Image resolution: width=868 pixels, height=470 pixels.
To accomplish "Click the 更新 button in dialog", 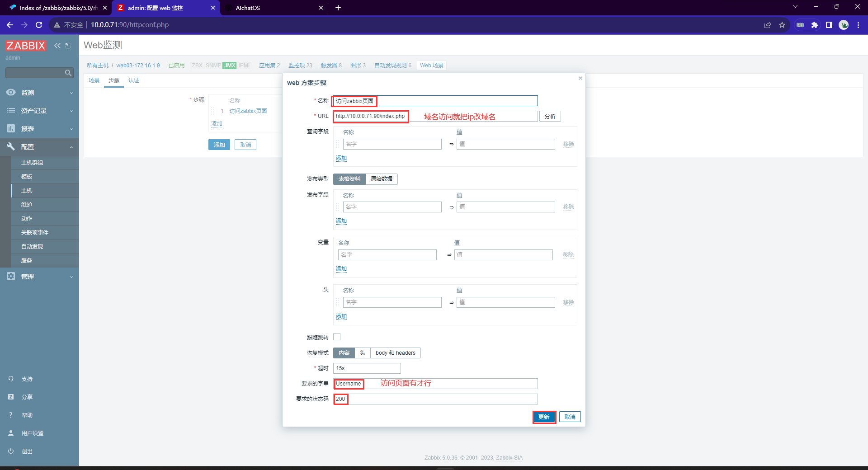I will [x=544, y=417].
